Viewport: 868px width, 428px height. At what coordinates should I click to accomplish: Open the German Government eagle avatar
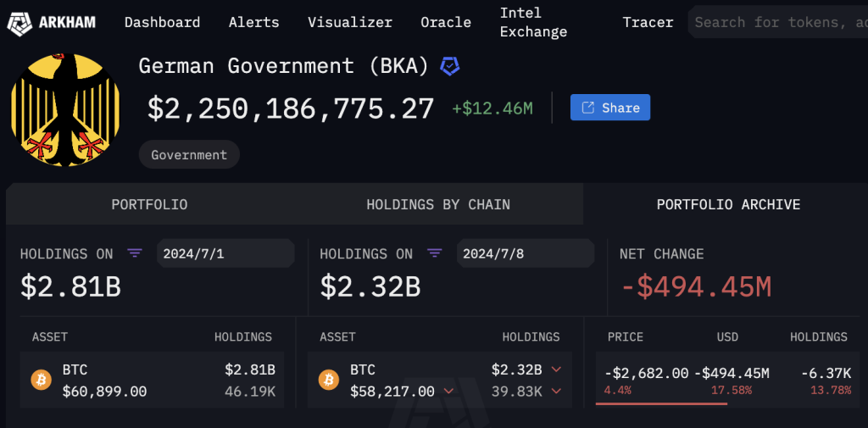66,109
